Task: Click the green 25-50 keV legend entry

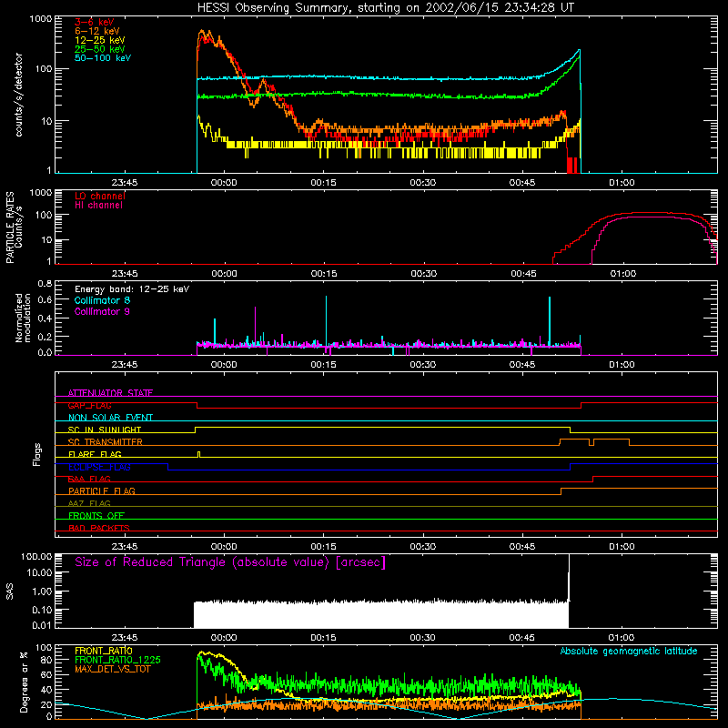Action: coord(100,49)
